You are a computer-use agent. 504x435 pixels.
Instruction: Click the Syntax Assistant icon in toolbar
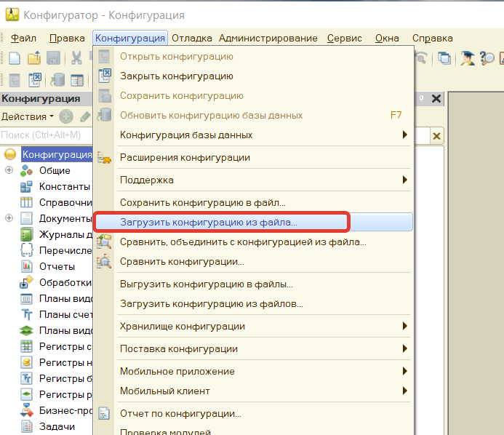(x=466, y=58)
